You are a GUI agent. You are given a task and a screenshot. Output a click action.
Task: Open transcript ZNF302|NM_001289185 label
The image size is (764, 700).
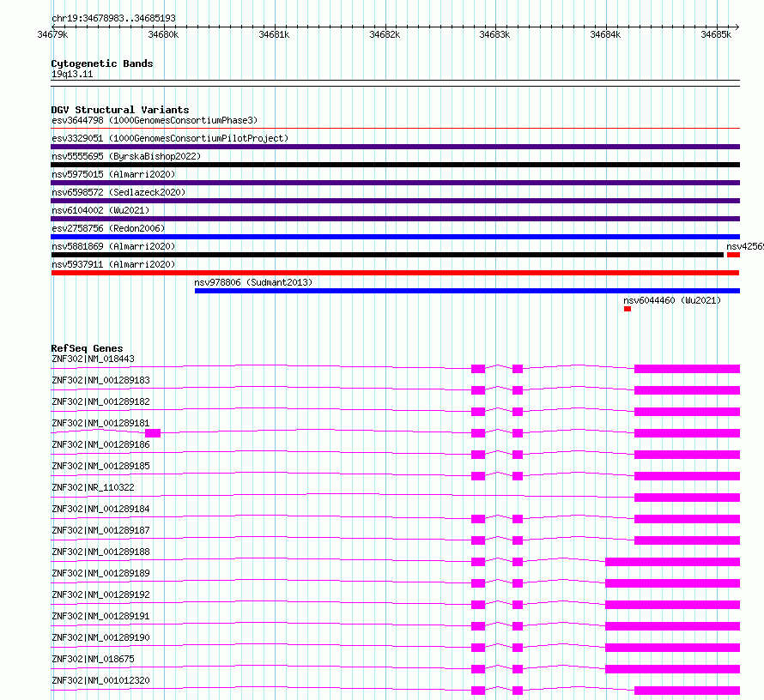click(100, 466)
